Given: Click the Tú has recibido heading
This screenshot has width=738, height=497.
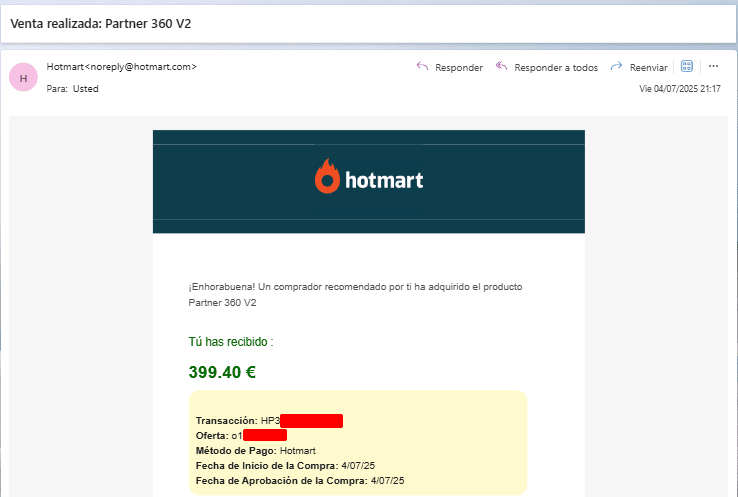Looking at the screenshot, I should (x=231, y=342).
